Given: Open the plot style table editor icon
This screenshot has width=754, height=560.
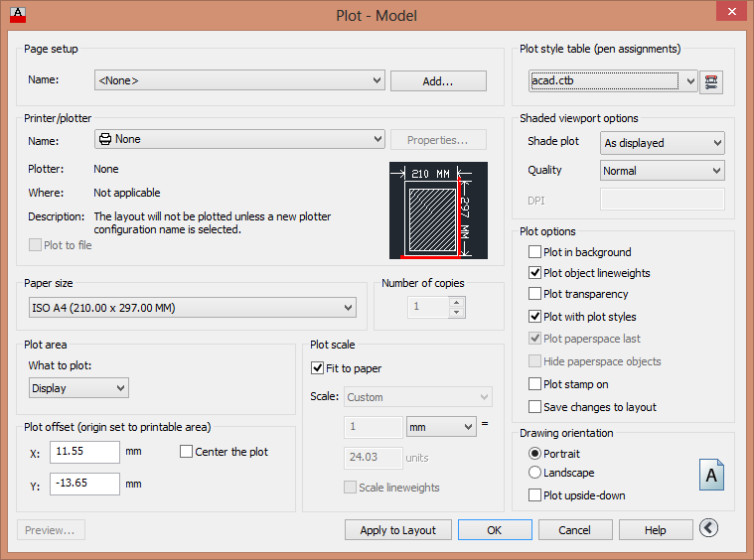Looking at the screenshot, I should click(710, 81).
